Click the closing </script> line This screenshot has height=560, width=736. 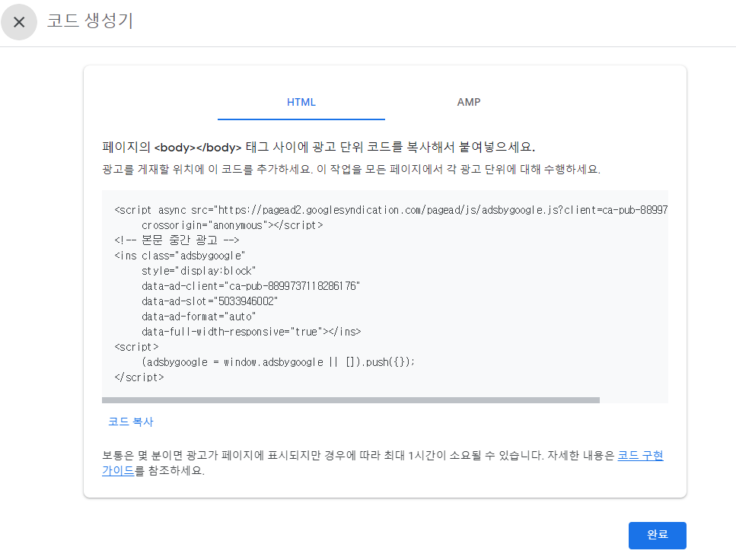coord(139,377)
